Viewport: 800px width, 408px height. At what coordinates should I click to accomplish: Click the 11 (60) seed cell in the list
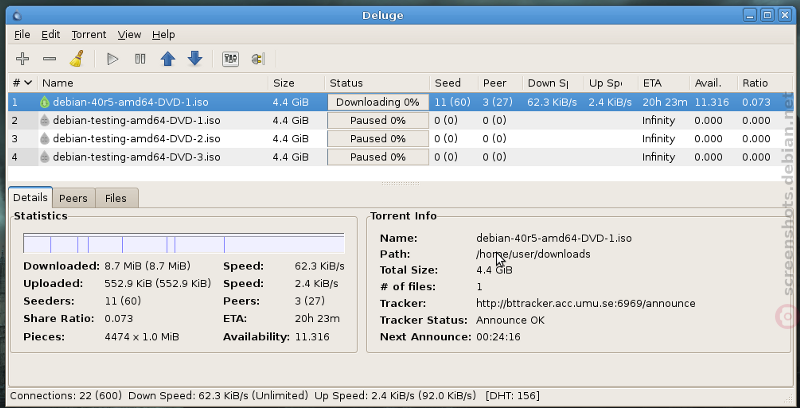point(453,102)
